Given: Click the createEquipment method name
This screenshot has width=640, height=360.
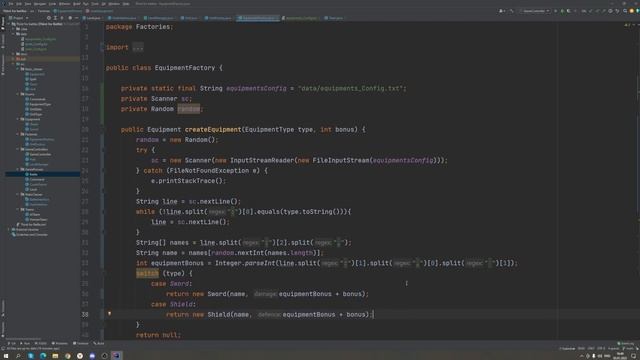Looking at the screenshot, I should coord(213,129).
